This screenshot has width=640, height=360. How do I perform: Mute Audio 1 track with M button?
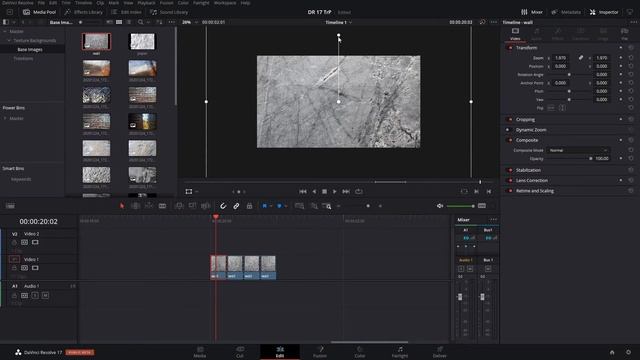(x=45, y=295)
